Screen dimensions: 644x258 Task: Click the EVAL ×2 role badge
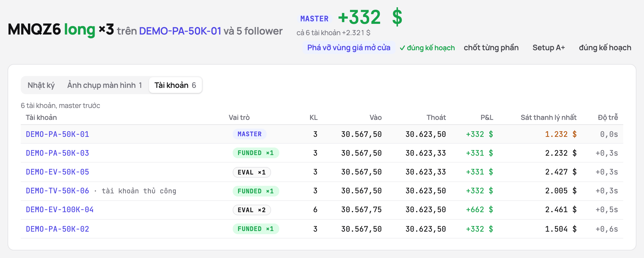[x=252, y=210]
